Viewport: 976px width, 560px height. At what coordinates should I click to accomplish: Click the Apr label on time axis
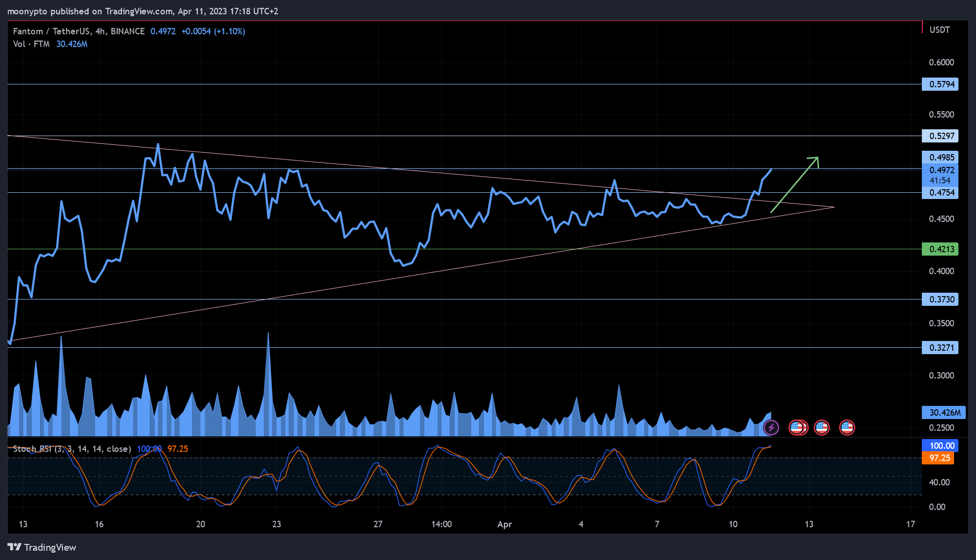click(505, 524)
